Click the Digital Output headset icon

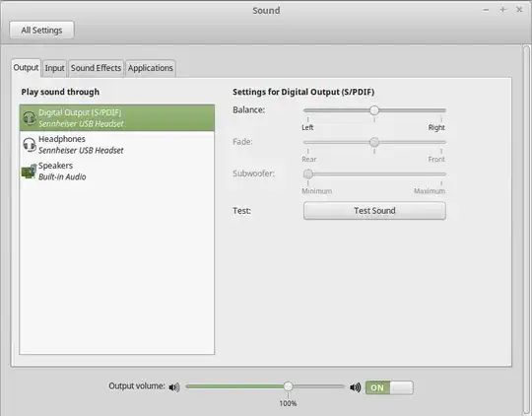click(x=30, y=118)
